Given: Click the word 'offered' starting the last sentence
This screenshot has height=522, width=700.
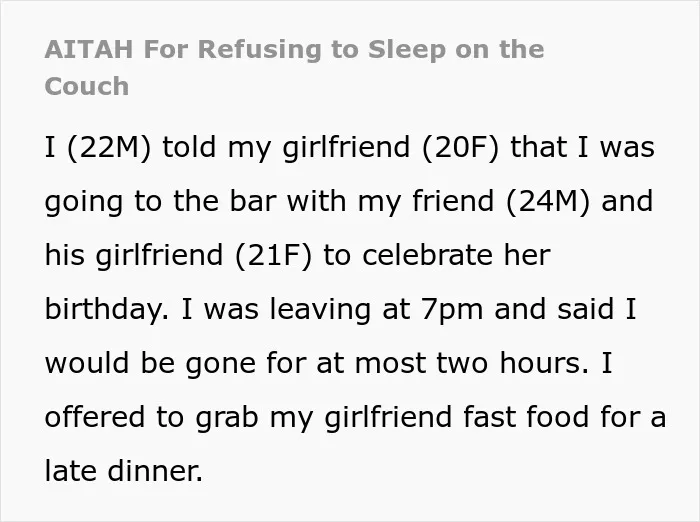Looking at the screenshot, I should click(94, 417).
